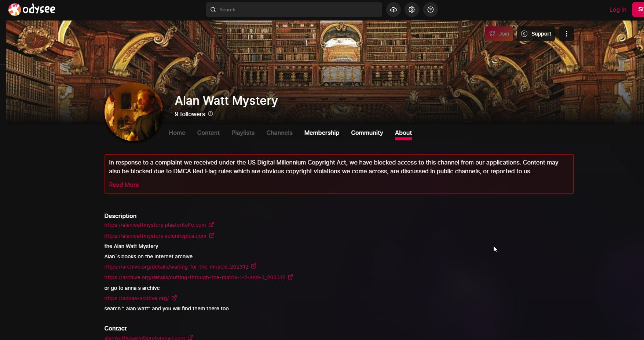The width and height of the screenshot is (644, 340).
Task: Click the help question mark icon
Action: coord(431,10)
